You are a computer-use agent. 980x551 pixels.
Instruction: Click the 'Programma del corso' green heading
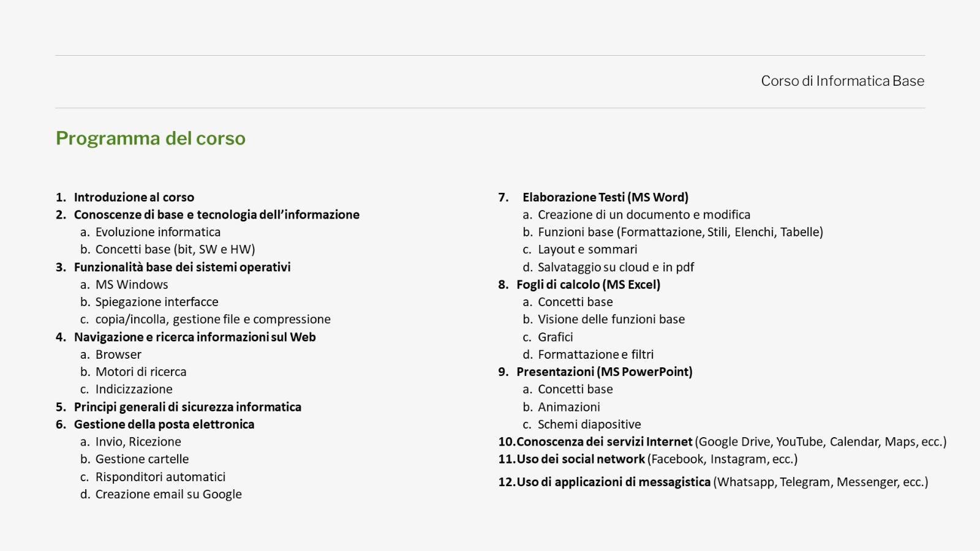151,138
